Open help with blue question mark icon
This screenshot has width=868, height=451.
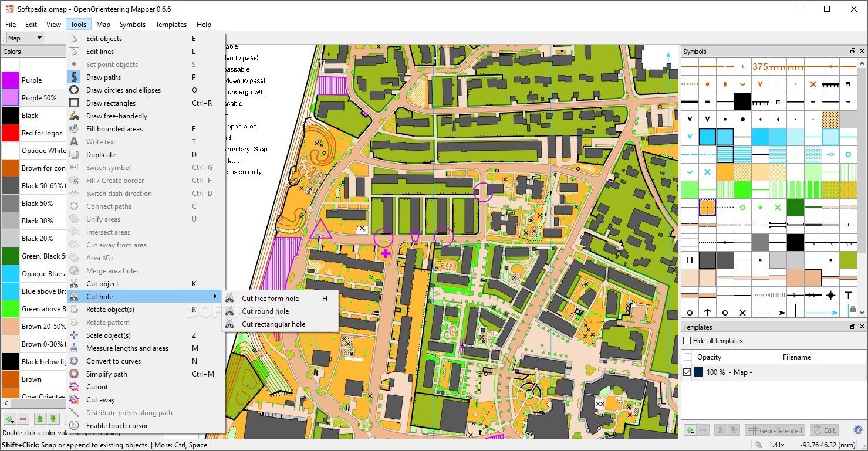coord(857,430)
